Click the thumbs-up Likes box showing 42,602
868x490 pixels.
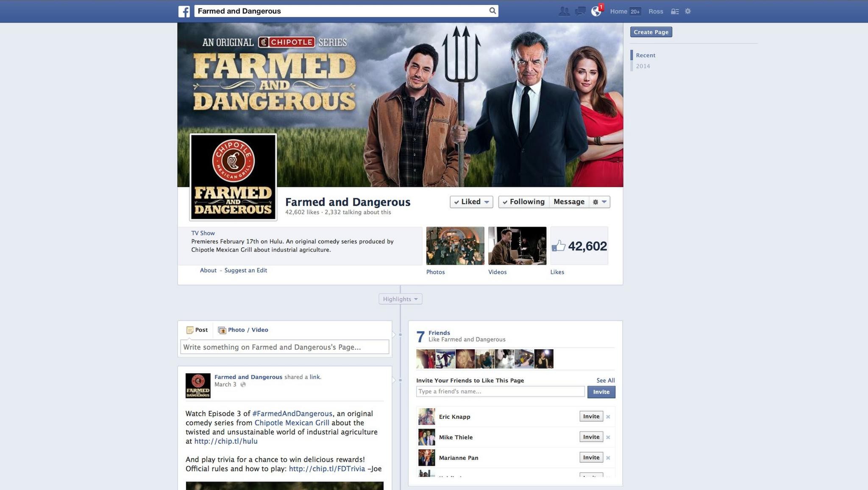[x=579, y=246]
